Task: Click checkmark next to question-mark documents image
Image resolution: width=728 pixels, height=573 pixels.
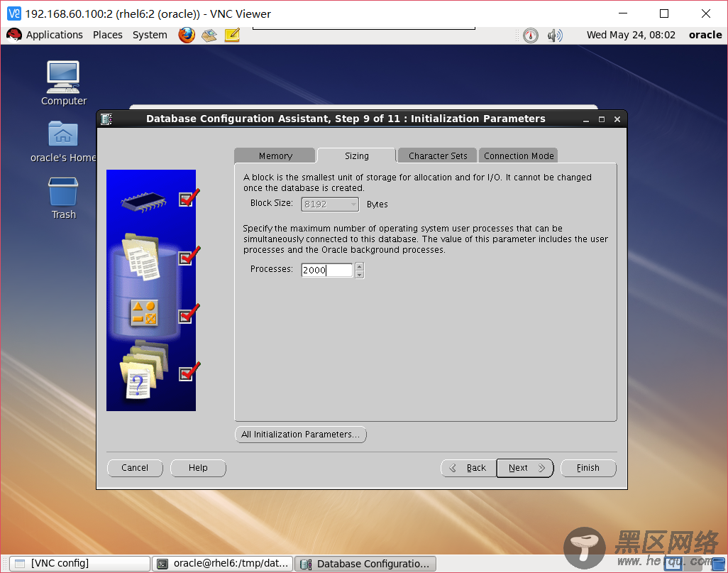Action: click(x=189, y=372)
